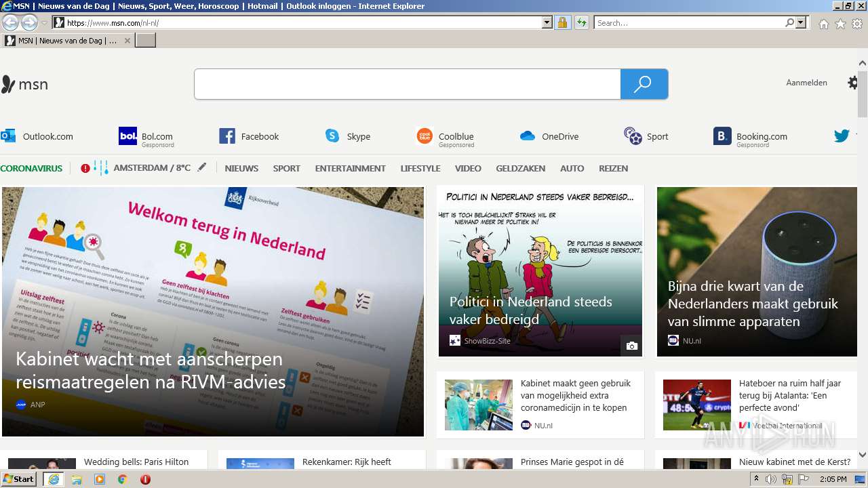This screenshot has height=488, width=868.
Task: Click the Atalanta footballer thumbnail image
Action: (697, 405)
